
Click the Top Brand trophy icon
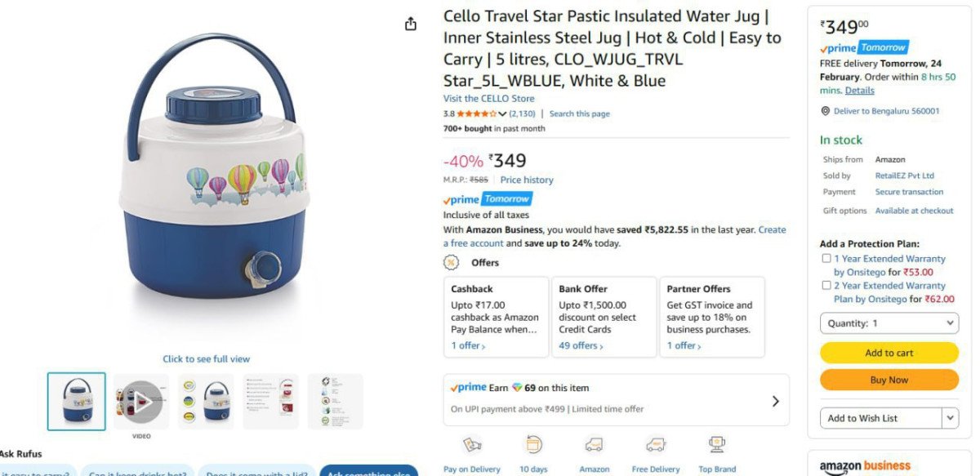(717, 445)
